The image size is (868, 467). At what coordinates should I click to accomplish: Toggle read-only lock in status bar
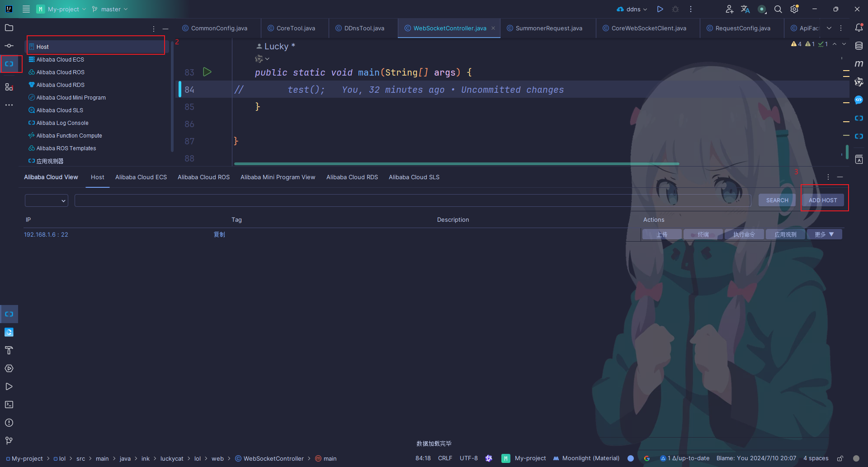click(x=840, y=458)
